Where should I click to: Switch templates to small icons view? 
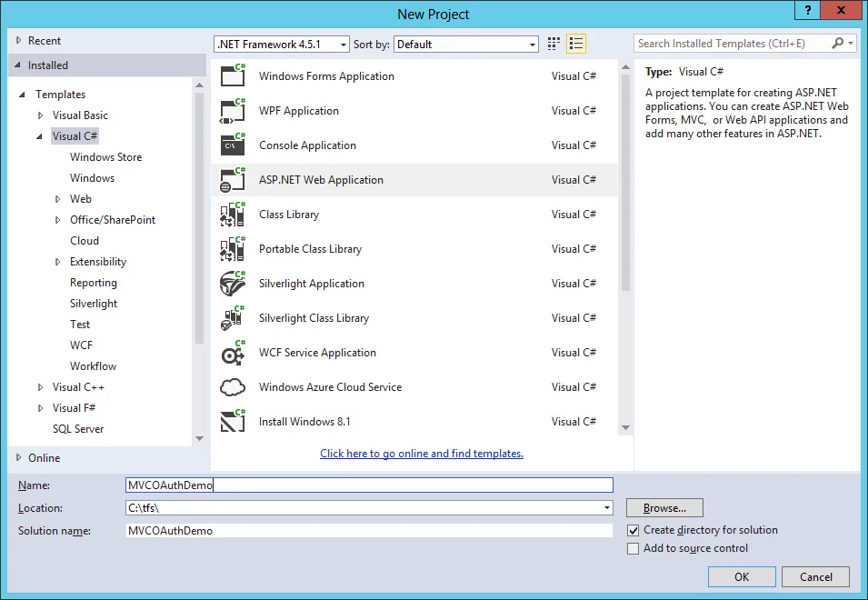pyautogui.click(x=553, y=43)
